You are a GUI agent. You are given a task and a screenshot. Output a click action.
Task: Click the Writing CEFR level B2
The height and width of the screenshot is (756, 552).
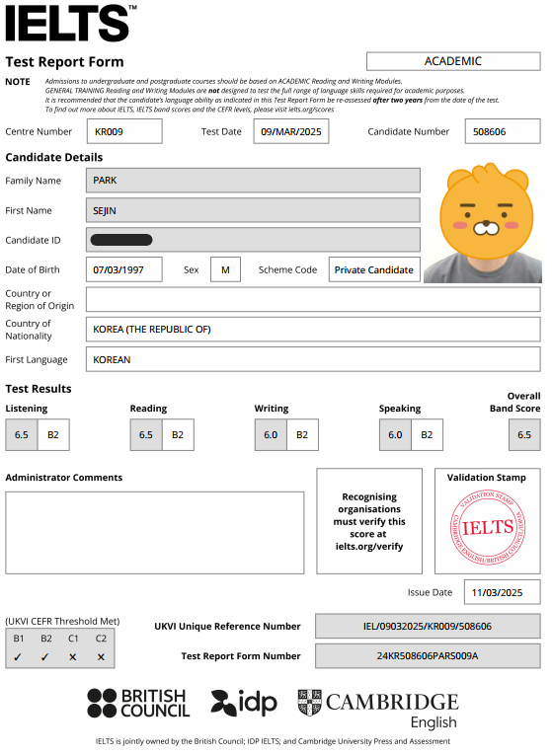302,435
